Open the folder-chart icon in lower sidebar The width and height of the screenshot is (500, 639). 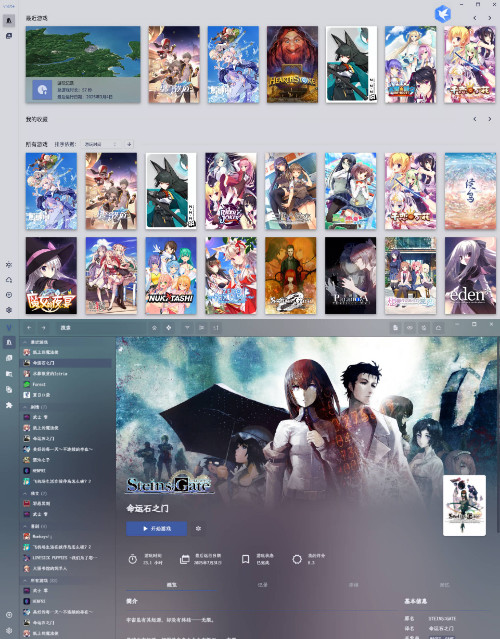pyautogui.click(x=9, y=374)
